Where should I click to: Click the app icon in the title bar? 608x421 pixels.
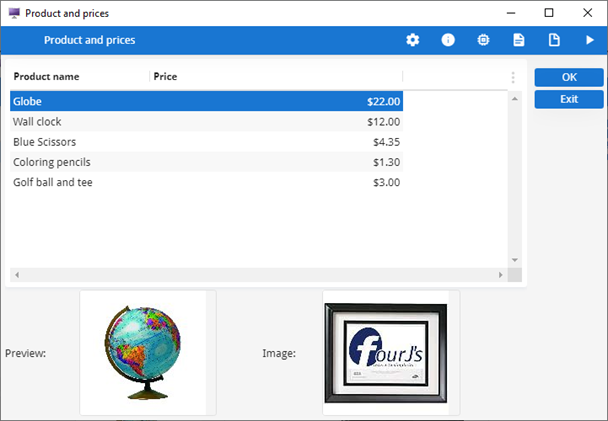point(14,13)
